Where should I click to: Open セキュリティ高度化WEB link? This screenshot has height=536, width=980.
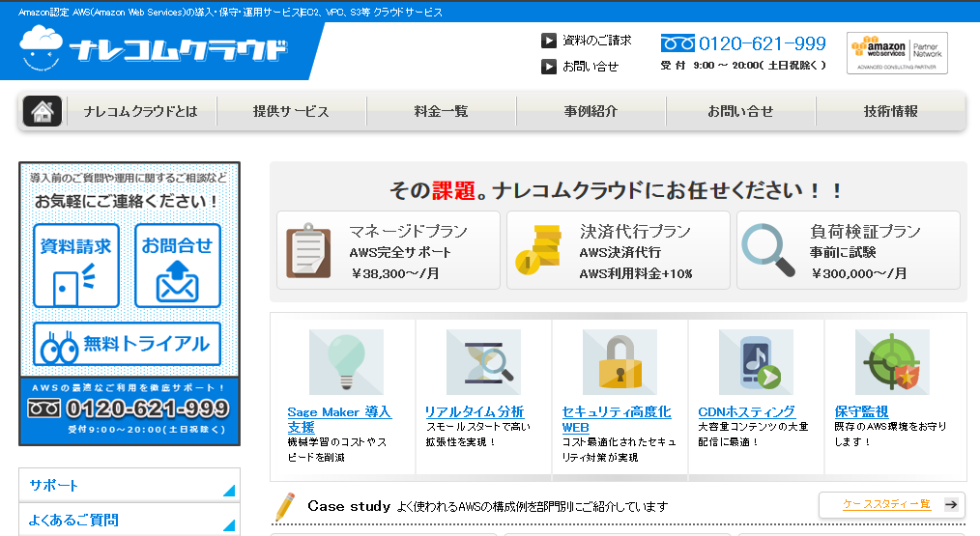tap(617, 419)
